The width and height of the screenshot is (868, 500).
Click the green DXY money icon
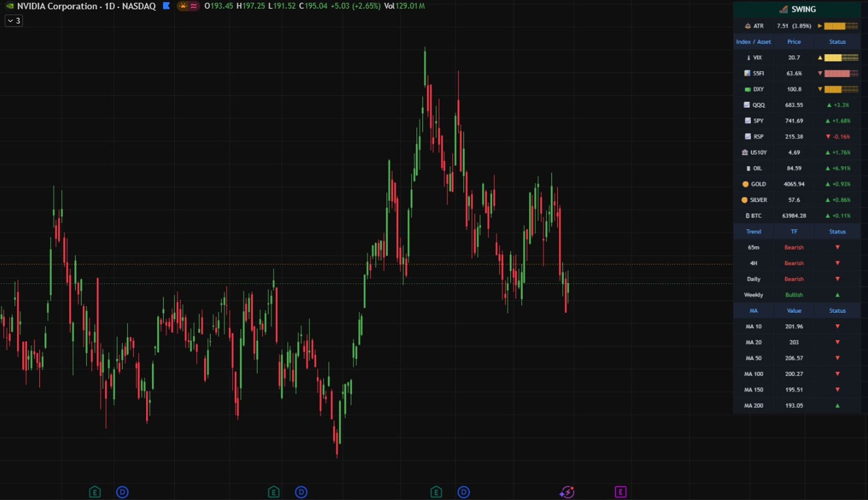(x=747, y=89)
